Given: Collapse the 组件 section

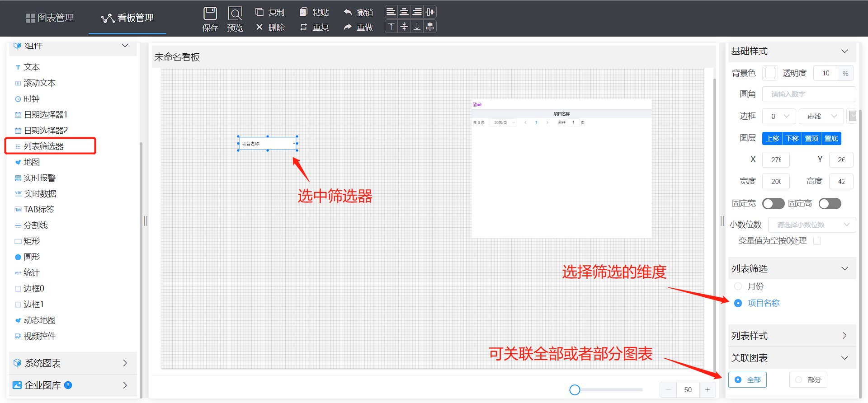Looking at the screenshot, I should (125, 46).
